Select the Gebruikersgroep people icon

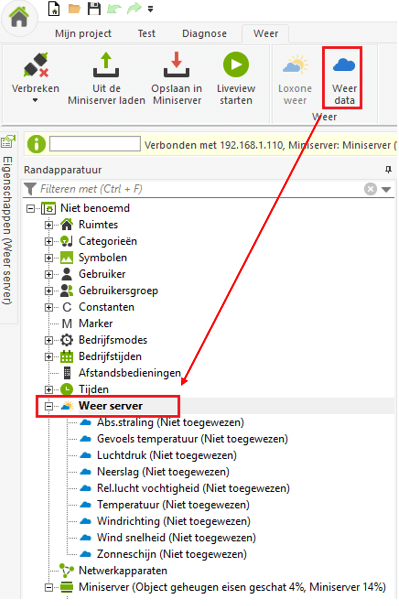point(67,290)
